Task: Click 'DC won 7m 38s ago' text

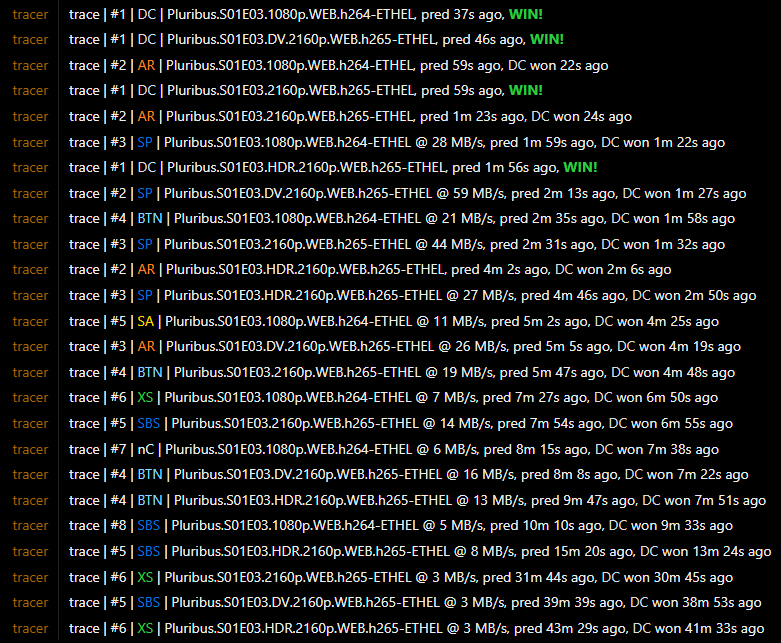Action: (x=656, y=449)
